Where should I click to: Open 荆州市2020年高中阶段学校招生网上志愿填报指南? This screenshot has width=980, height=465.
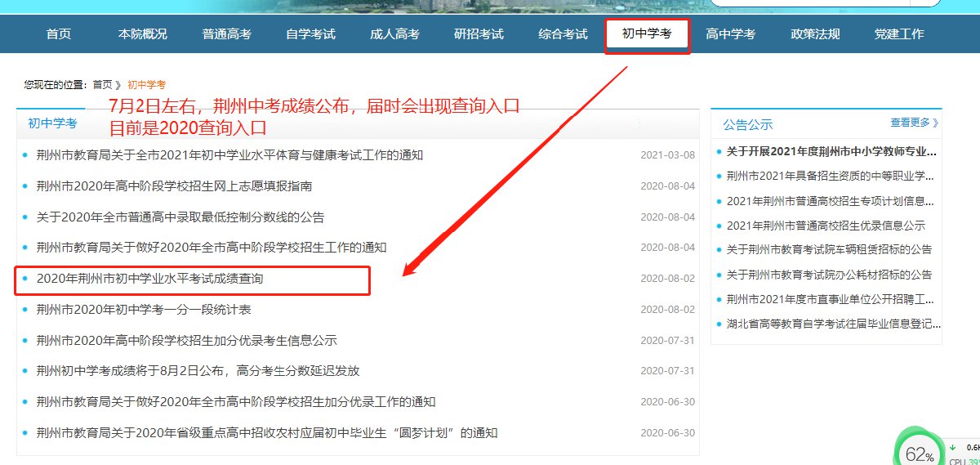tap(174, 186)
